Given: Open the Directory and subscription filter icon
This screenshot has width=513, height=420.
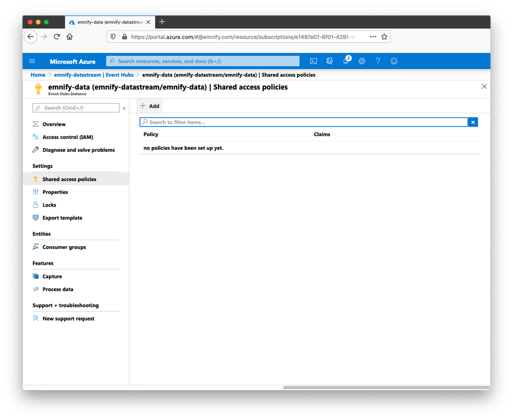Looking at the screenshot, I should point(329,61).
